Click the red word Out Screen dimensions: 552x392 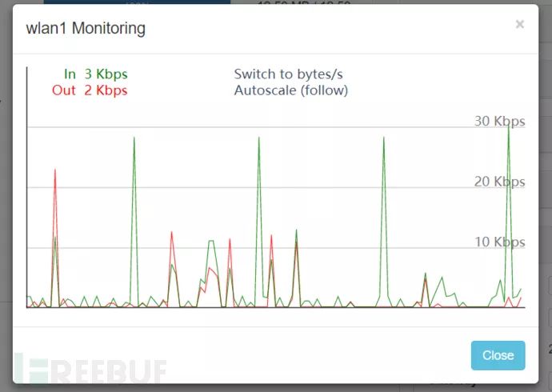tap(64, 90)
